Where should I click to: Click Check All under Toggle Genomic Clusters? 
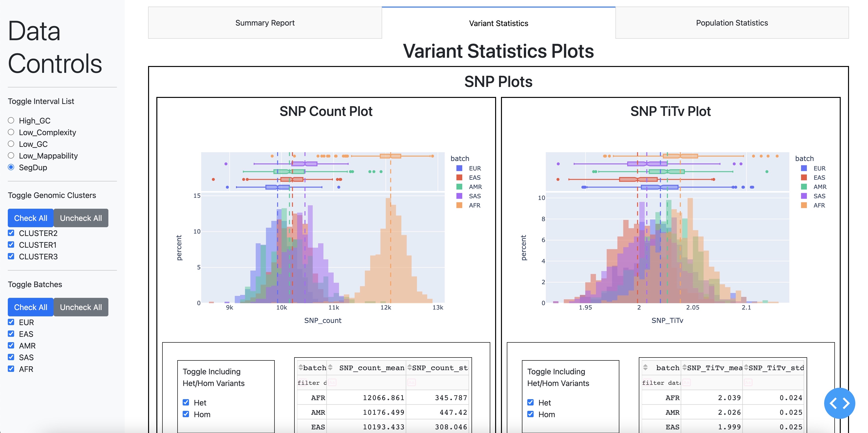[x=30, y=218]
